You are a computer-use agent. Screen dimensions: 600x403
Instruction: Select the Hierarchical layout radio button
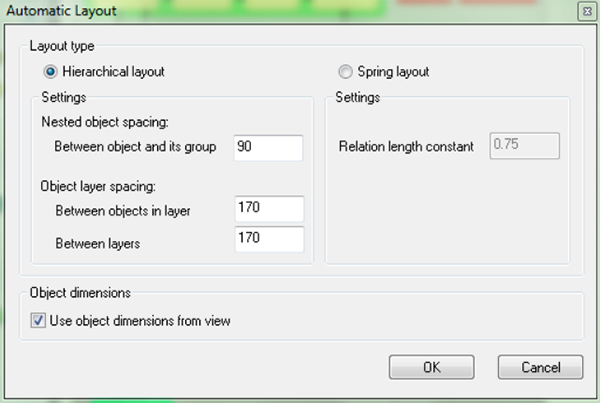pyautogui.click(x=51, y=72)
